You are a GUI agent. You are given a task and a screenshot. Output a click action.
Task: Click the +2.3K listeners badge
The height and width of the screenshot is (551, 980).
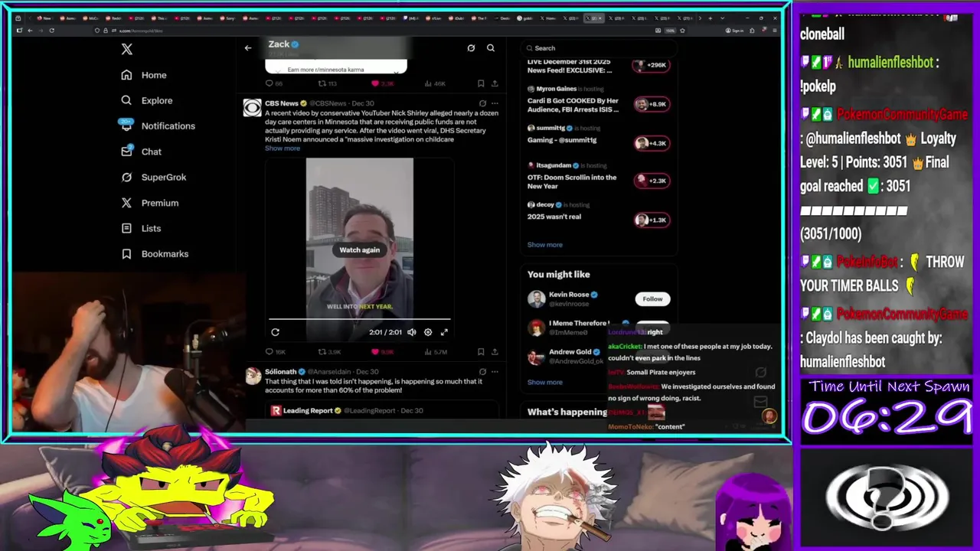(652, 181)
